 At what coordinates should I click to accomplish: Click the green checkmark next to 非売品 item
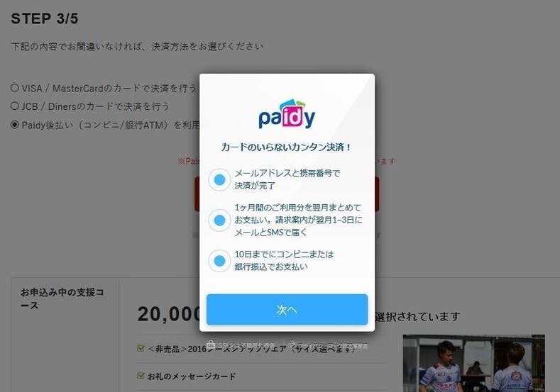[x=141, y=348]
